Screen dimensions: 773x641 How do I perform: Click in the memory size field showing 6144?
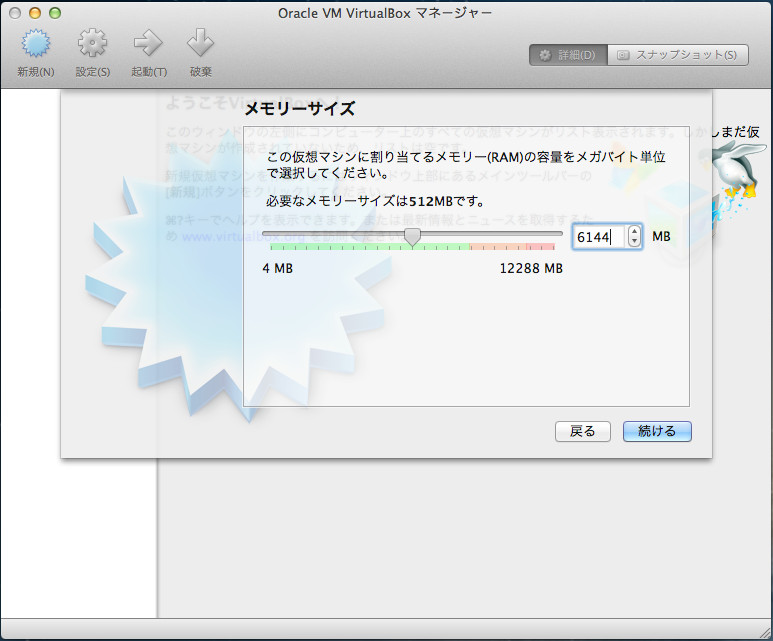(599, 237)
